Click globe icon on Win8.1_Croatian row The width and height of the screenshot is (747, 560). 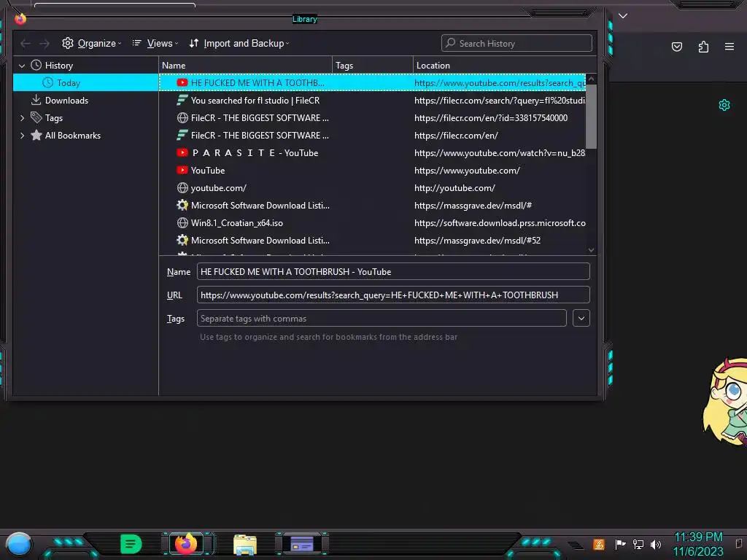click(182, 223)
